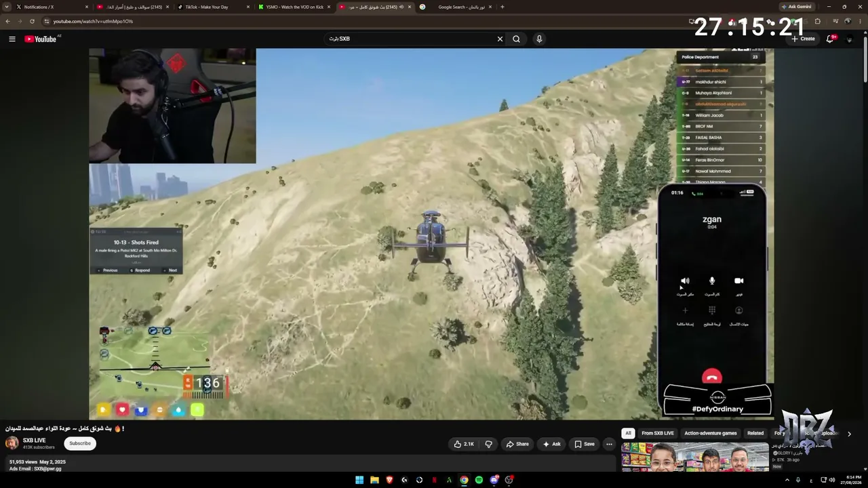
Task: Go to the YouTube home logo
Action: pyautogui.click(x=41, y=39)
